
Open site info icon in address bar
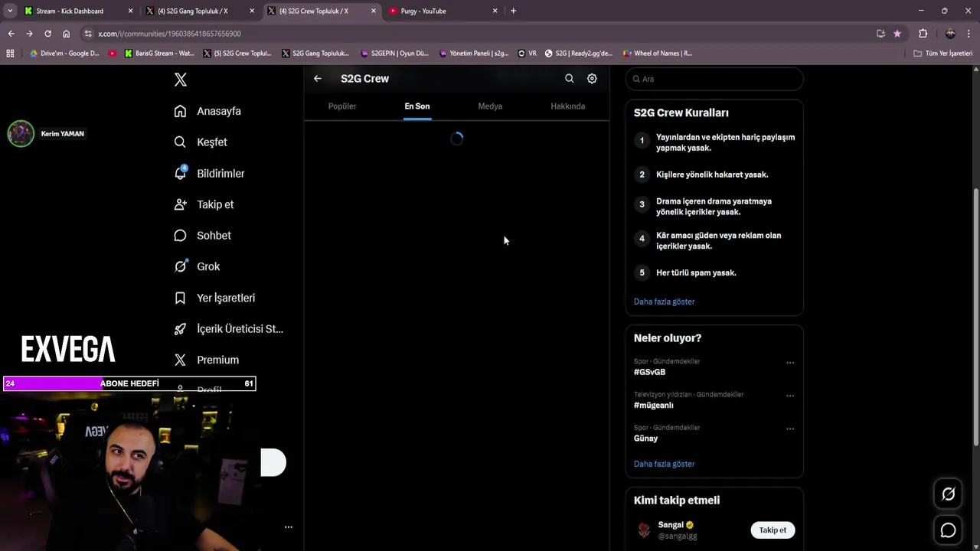point(89,34)
